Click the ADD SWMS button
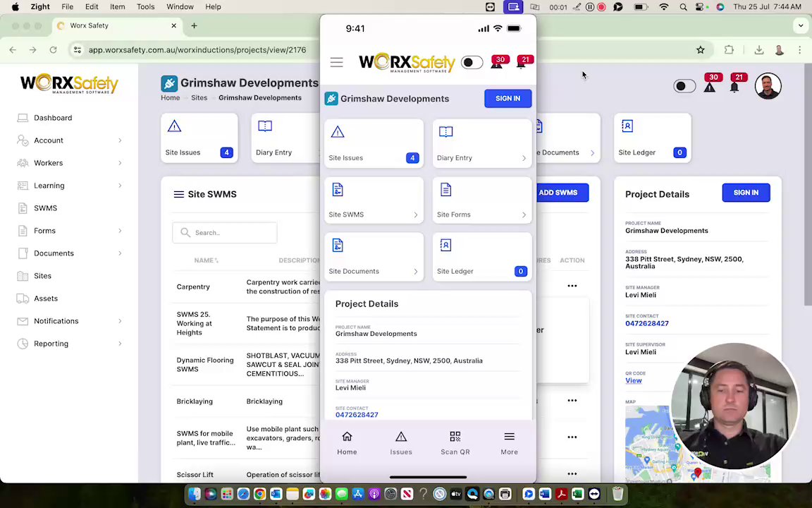 562,193
